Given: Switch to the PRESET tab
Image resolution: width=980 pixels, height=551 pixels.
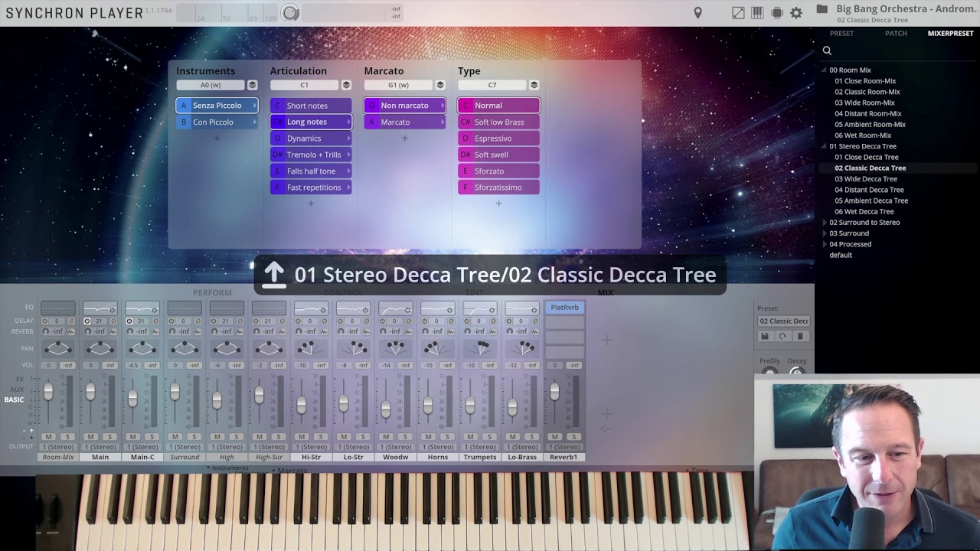Looking at the screenshot, I should 841,34.
